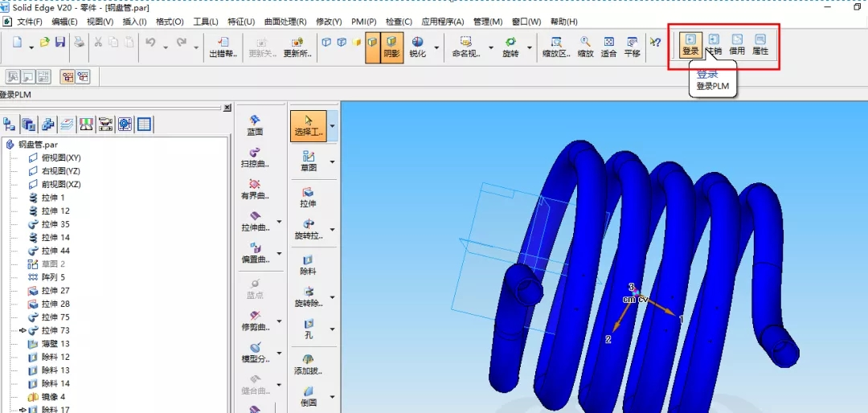Toggle the 选择工具 select tool button
The width and height of the screenshot is (868, 413).
(x=308, y=125)
